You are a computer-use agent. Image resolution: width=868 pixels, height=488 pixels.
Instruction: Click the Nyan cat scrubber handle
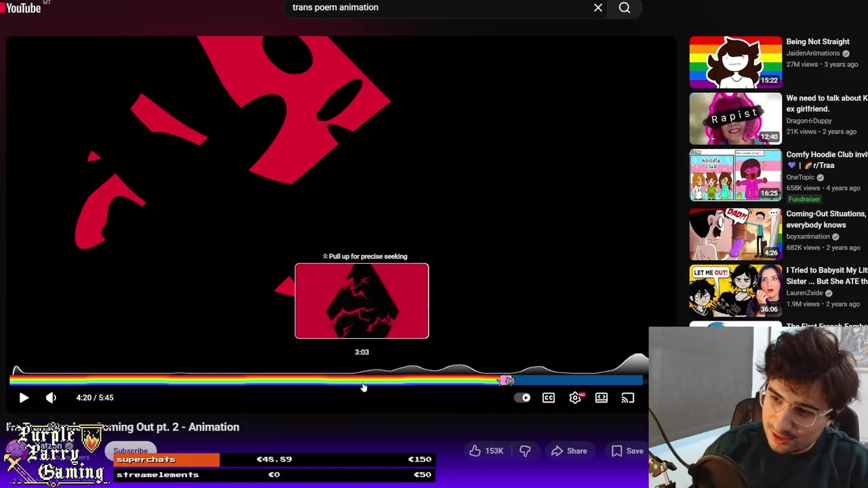click(507, 381)
